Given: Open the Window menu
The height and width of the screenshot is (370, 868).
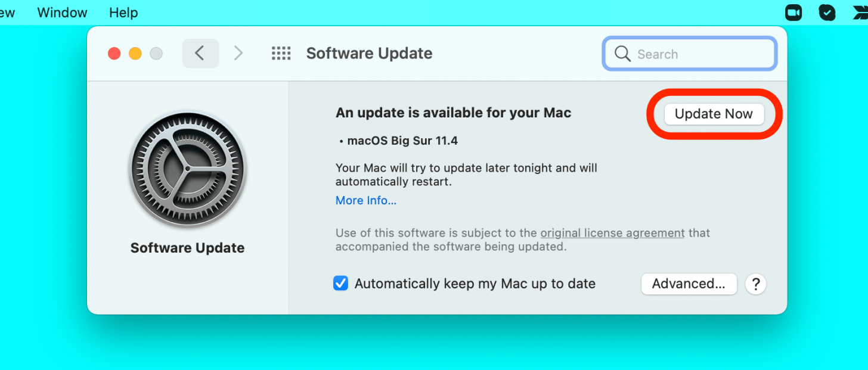Looking at the screenshot, I should click(x=62, y=12).
